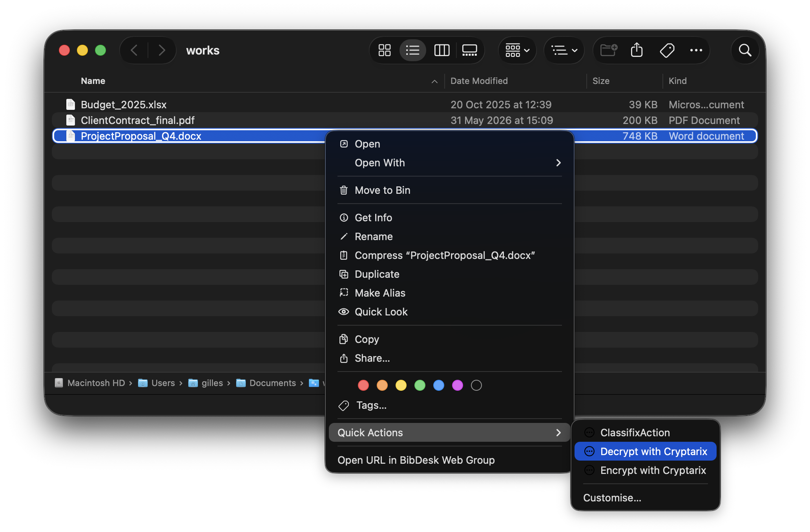Choose Make Alias
Viewport: 810px width, 532px height.
tap(450, 293)
